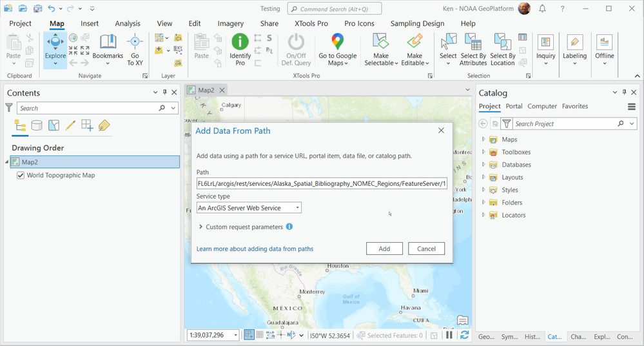Open the Service type dropdown
The height and width of the screenshot is (346, 644).
tap(249, 208)
